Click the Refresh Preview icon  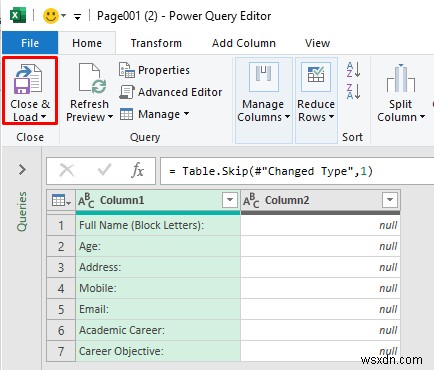[x=92, y=79]
